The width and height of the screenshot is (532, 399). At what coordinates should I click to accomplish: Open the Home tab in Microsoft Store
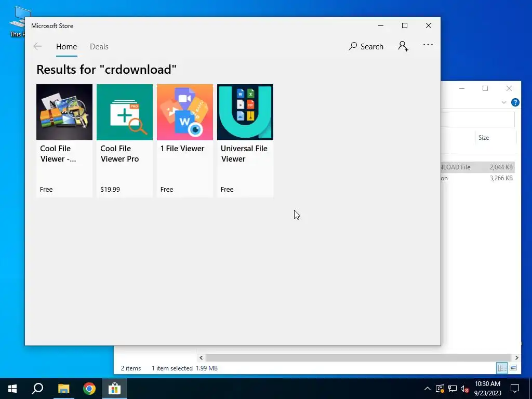point(66,46)
